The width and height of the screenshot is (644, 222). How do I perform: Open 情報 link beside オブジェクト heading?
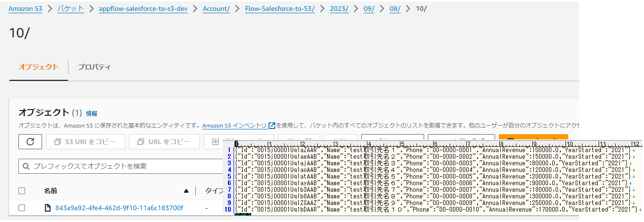(92, 113)
